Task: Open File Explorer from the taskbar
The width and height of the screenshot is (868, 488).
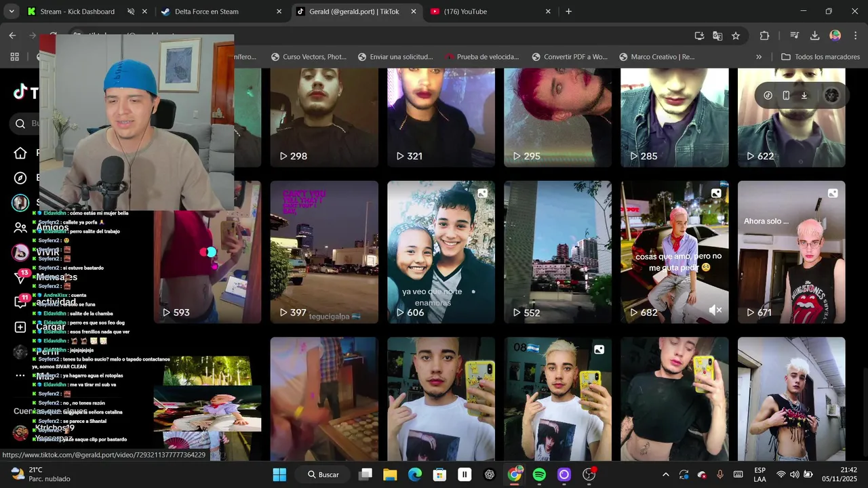Action: (x=390, y=474)
